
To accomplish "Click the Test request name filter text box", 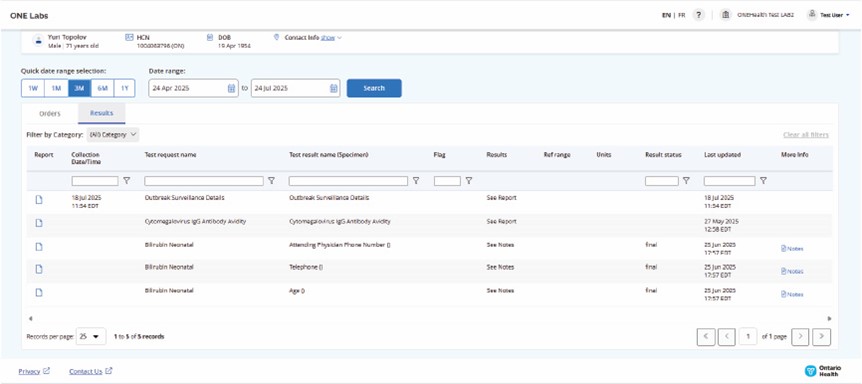I will (204, 181).
